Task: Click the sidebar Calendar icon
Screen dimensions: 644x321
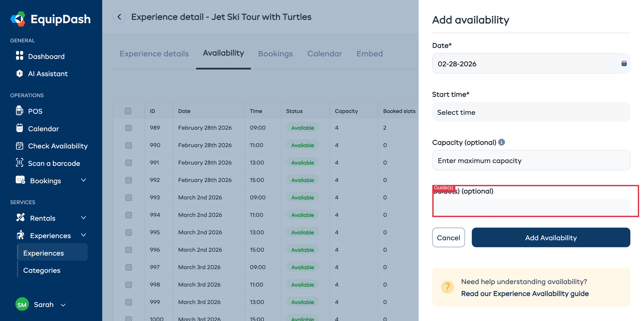Action: (x=20, y=128)
